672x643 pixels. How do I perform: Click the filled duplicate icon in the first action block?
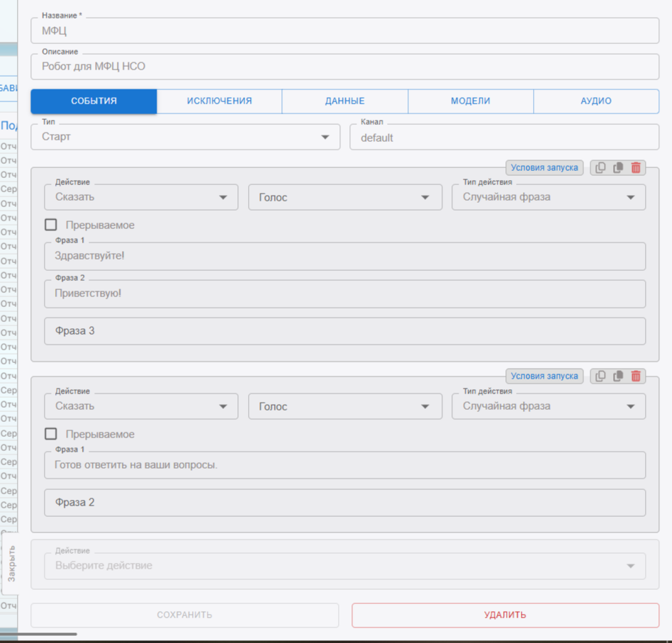point(618,168)
